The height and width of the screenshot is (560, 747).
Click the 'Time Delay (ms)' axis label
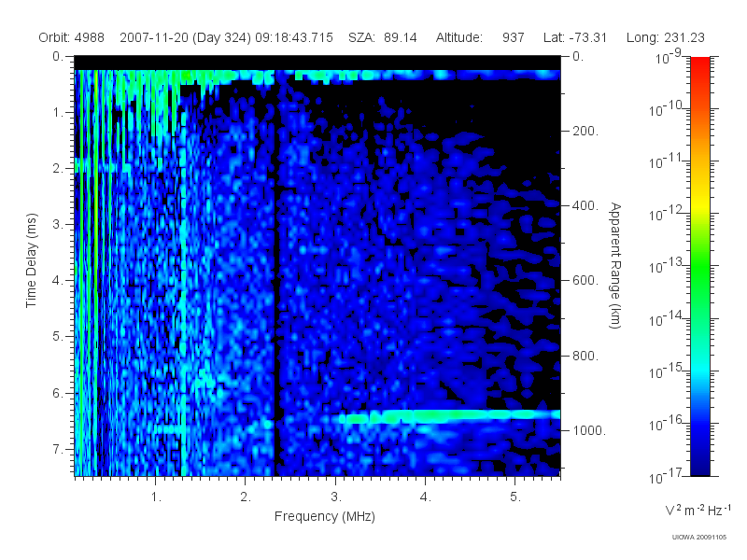tap(31, 260)
